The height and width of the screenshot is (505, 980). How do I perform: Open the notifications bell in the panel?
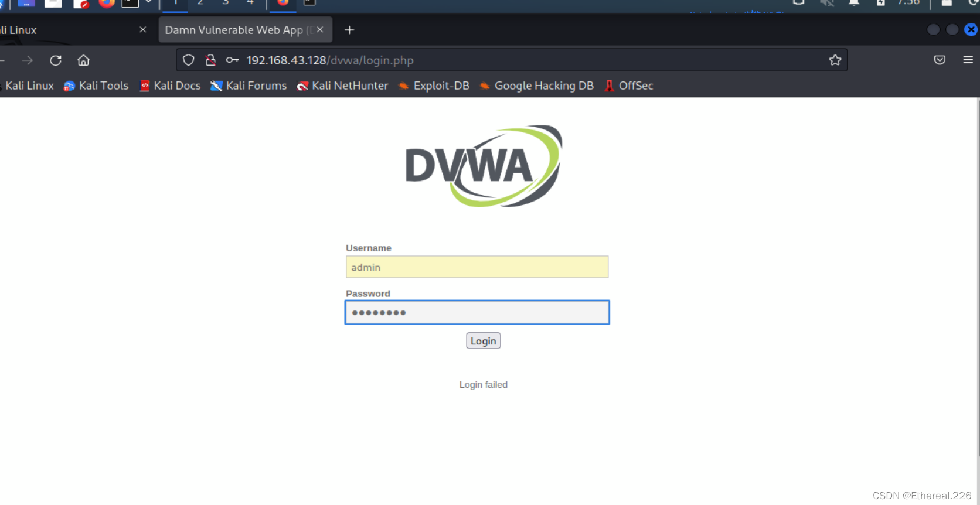[x=854, y=3]
